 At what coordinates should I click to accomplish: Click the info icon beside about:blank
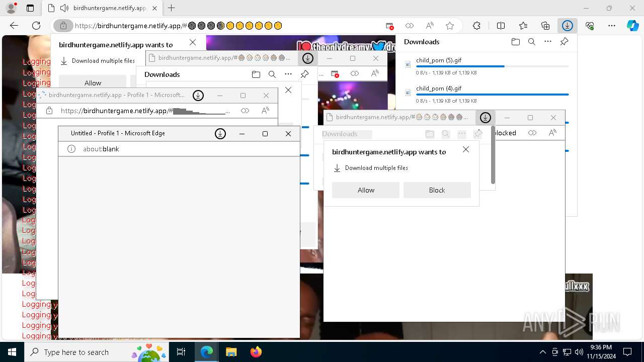[x=71, y=149]
